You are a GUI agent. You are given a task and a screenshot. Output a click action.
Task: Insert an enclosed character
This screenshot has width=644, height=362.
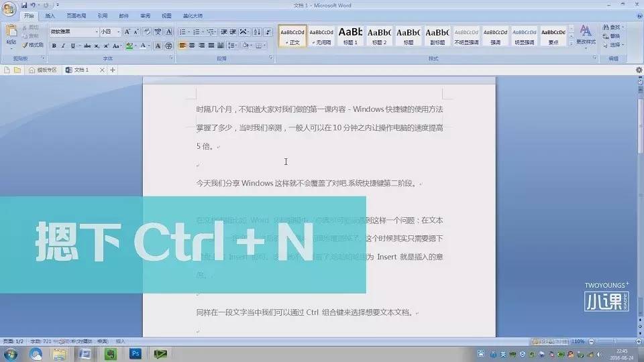[x=168, y=46]
